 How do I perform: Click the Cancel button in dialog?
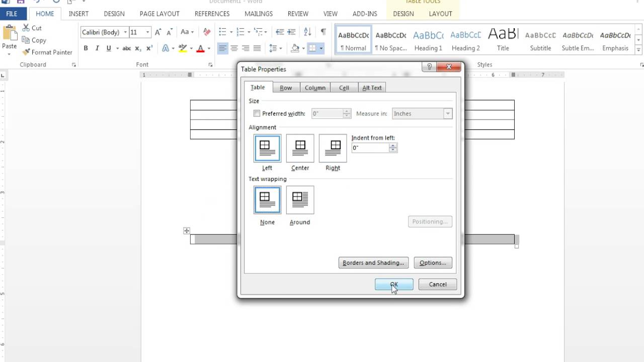coord(438,285)
